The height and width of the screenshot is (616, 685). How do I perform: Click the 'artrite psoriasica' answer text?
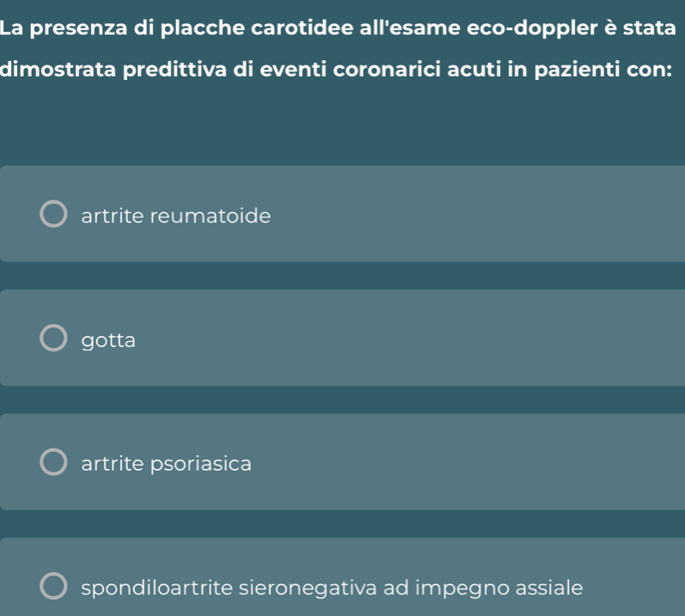click(x=166, y=464)
